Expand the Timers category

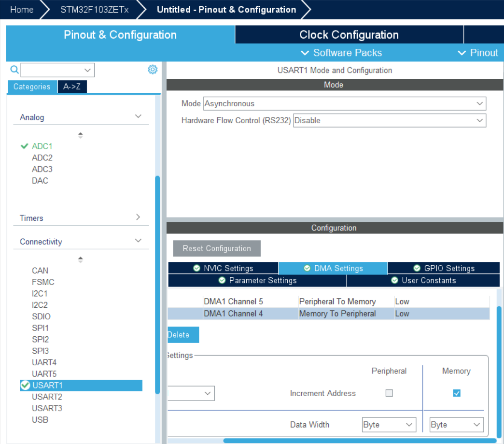(x=138, y=217)
